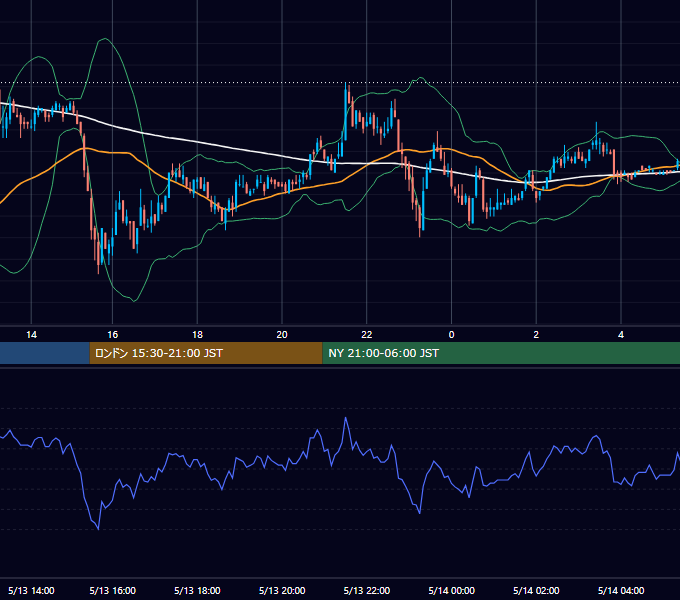Click the 5/13 20:00 date label

282,590
